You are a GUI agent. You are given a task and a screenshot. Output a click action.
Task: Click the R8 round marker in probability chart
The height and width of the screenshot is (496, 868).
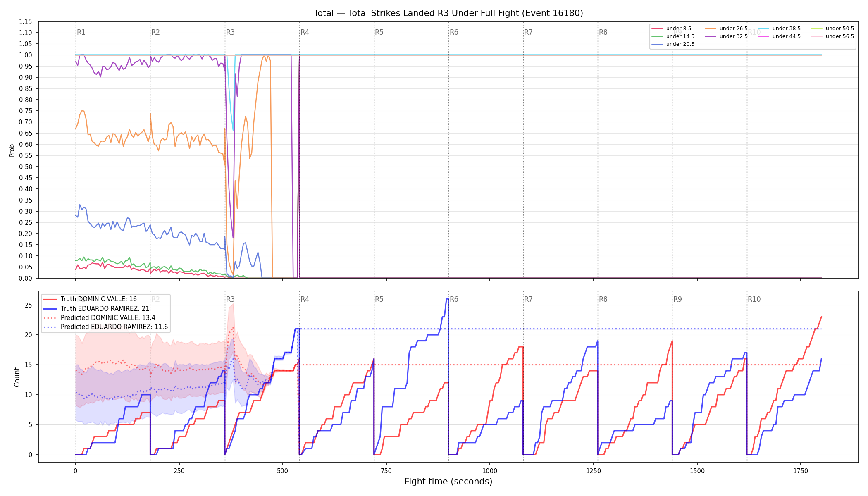[x=603, y=32]
